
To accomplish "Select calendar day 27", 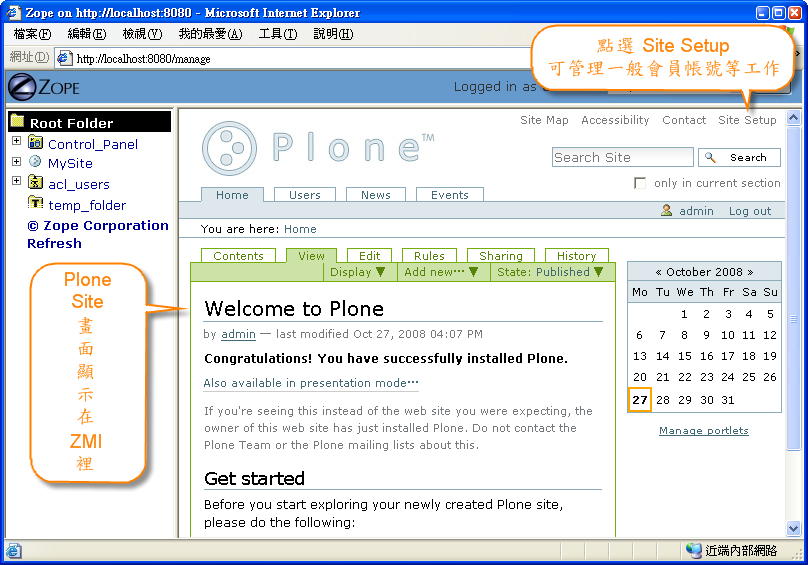I will (639, 400).
